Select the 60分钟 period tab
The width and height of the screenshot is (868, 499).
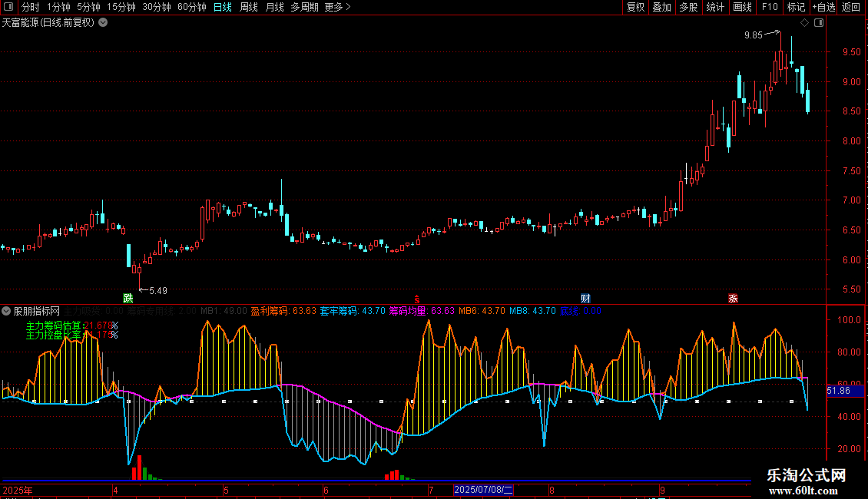[191, 7]
